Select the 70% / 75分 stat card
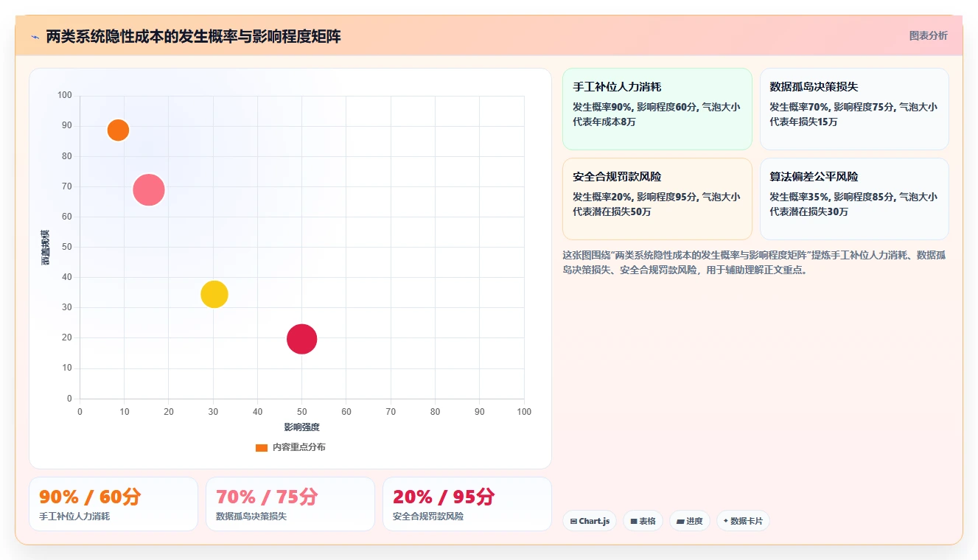 click(x=290, y=504)
